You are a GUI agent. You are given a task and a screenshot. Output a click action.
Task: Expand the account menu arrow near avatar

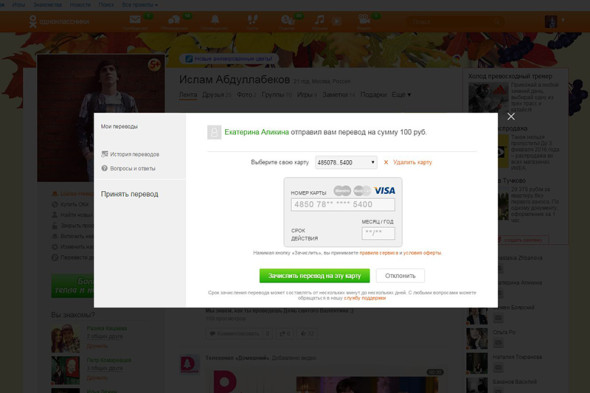click(x=563, y=20)
